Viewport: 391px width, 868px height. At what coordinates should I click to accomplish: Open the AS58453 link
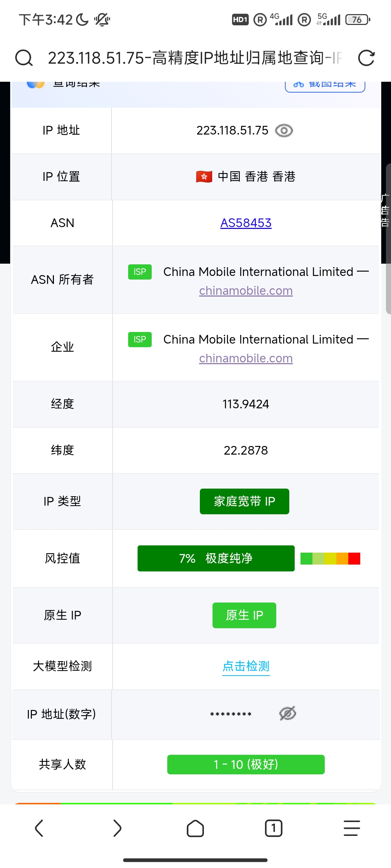[246, 223]
